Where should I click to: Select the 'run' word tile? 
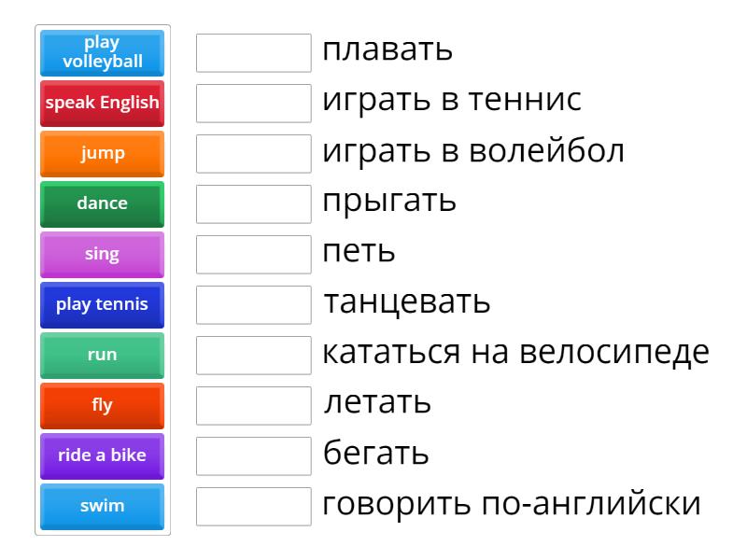point(102,355)
